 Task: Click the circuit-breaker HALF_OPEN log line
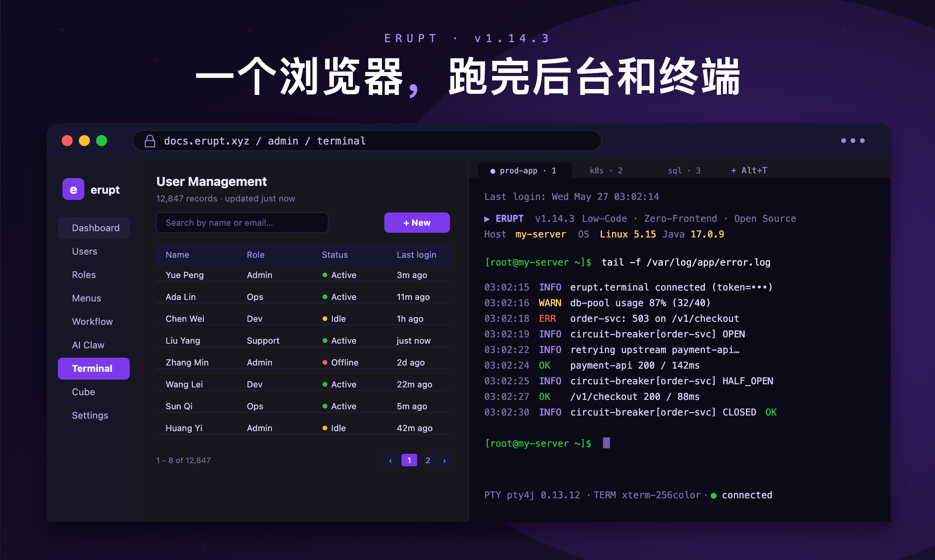(x=629, y=381)
